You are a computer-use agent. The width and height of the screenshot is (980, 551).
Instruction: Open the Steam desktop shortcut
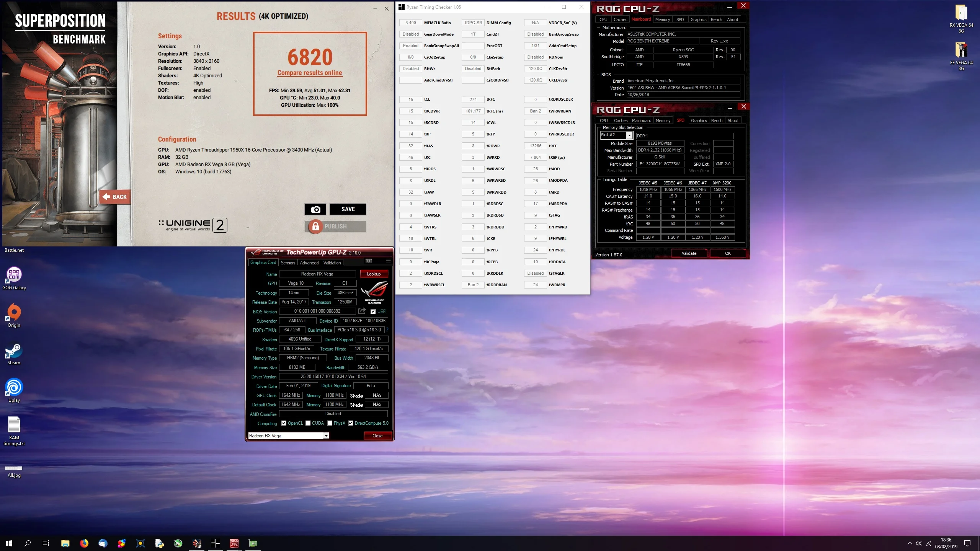[x=14, y=354]
